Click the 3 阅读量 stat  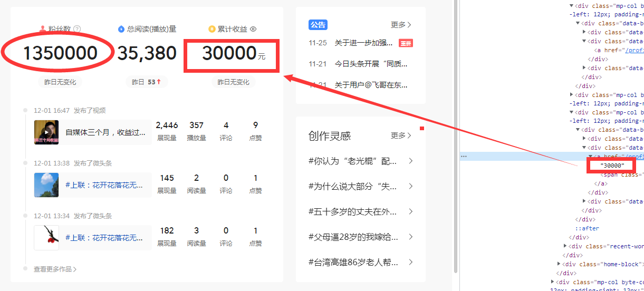196,237
